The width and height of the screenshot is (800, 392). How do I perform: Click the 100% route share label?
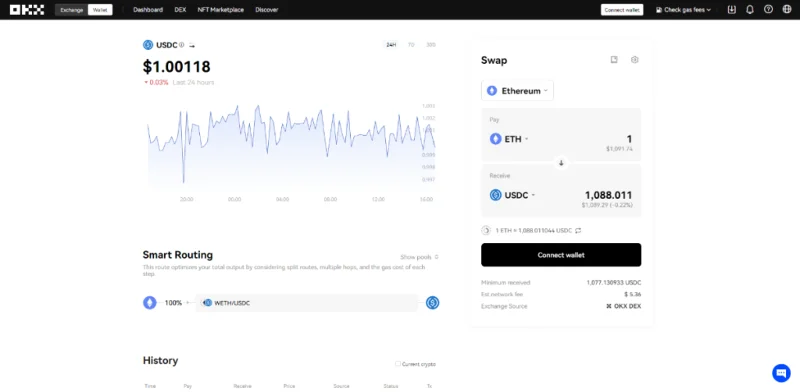point(173,303)
